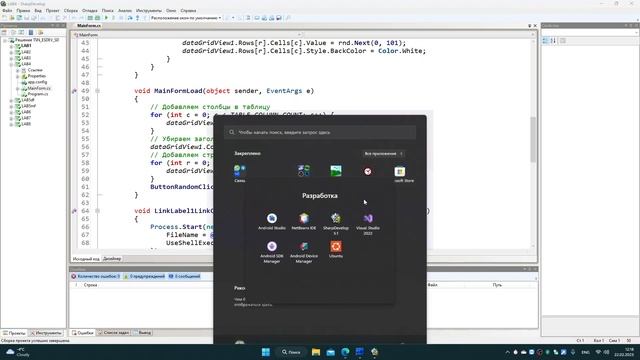The height and width of the screenshot is (360, 640).
Task: Click the Categorized view icon in the Properties panel
Action: (x=545, y=40)
